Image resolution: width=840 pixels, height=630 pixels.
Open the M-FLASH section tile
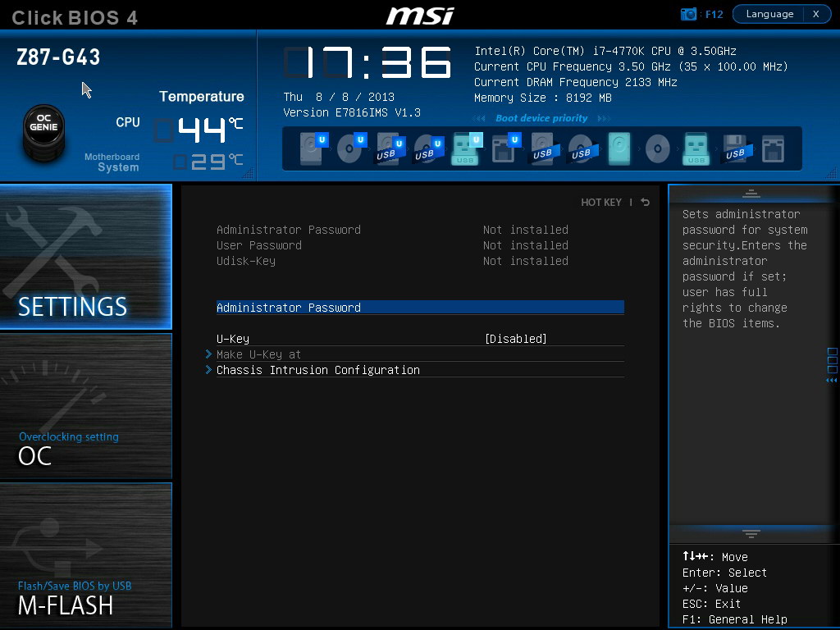tap(85, 555)
